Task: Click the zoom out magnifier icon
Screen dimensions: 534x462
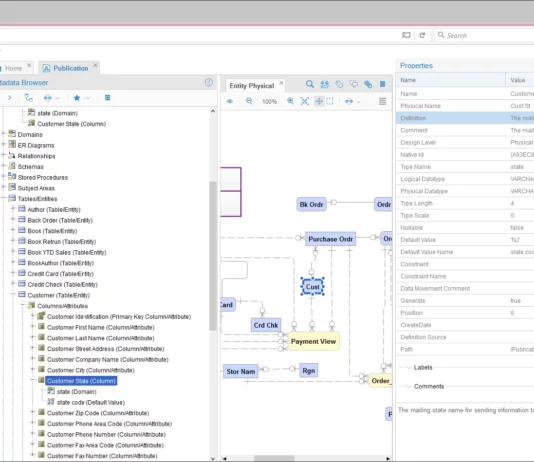Action: tap(249, 101)
